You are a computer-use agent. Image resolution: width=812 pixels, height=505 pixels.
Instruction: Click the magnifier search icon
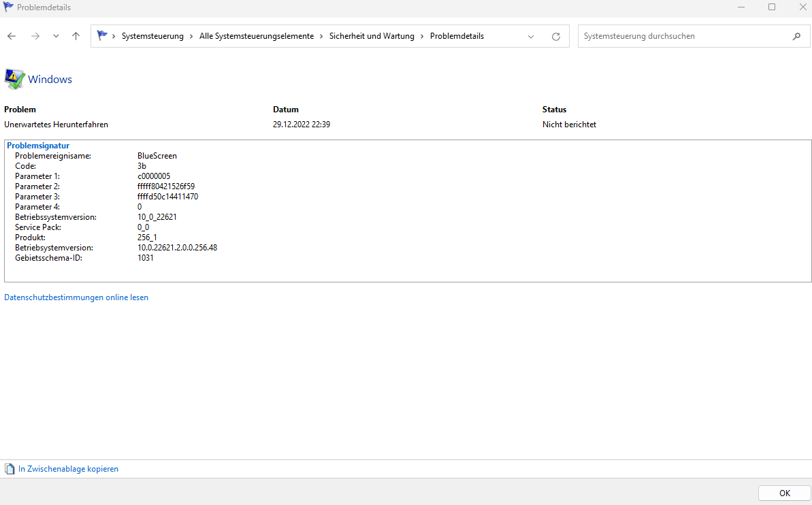tap(796, 36)
